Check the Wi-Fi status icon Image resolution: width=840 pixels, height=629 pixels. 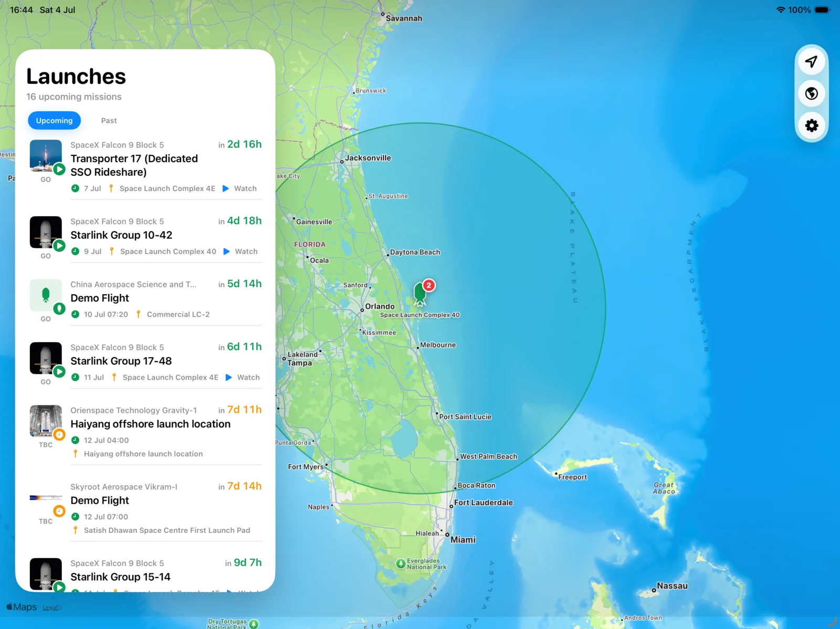pos(781,10)
